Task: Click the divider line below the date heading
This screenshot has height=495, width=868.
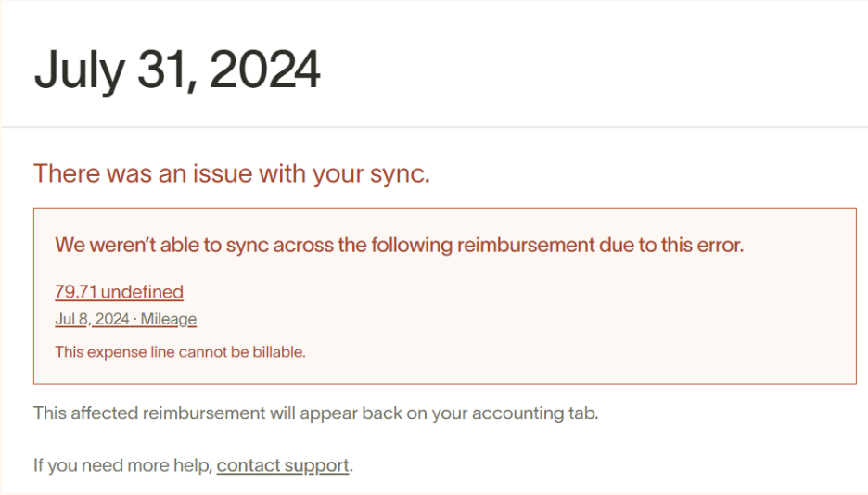Action: pyautogui.click(x=434, y=127)
